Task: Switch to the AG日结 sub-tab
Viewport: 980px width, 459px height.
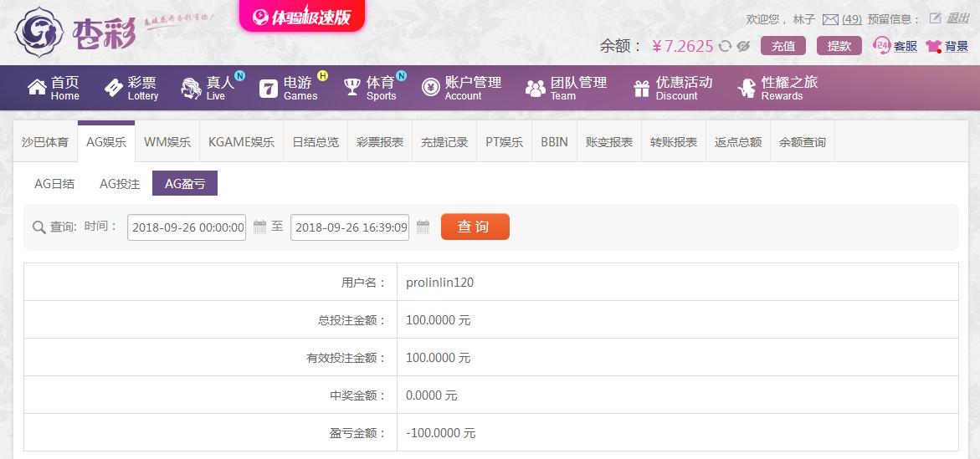Action: 54,184
